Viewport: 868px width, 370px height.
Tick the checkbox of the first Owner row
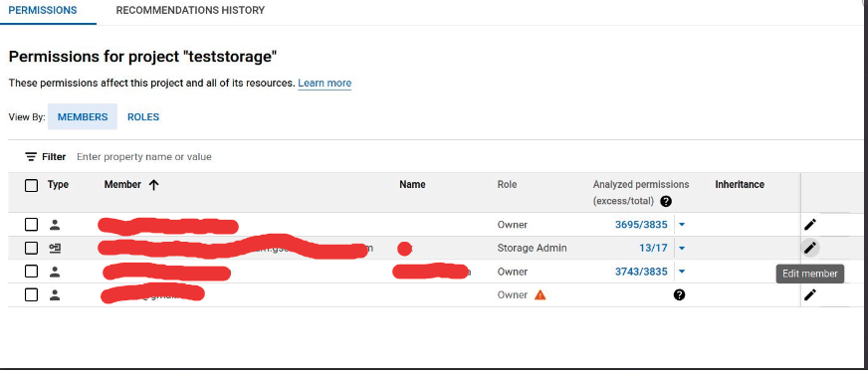click(x=32, y=225)
